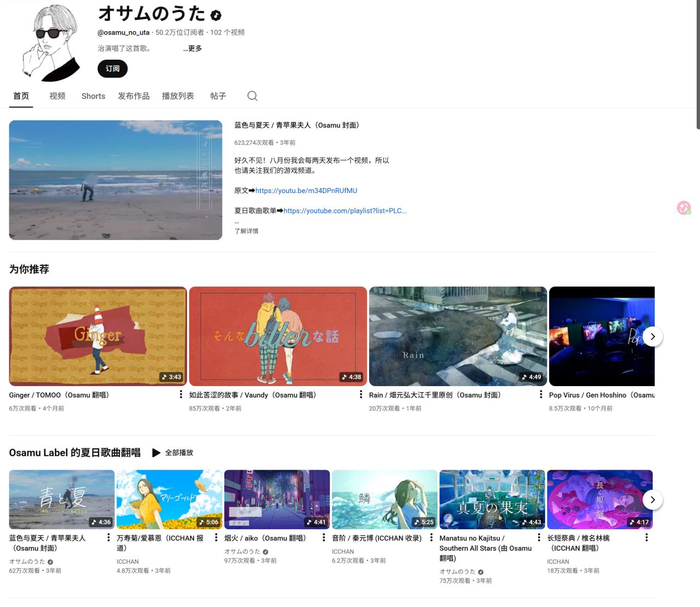Open options menu for 音阶 / 秦元博 video
Viewport: 700px width, 607px height.
(x=431, y=538)
